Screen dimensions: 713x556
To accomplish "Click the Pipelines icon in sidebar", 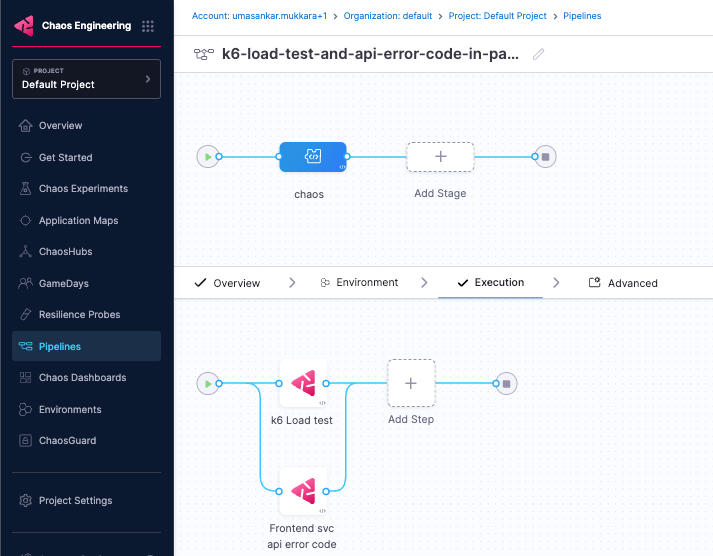I will [25, 346].
